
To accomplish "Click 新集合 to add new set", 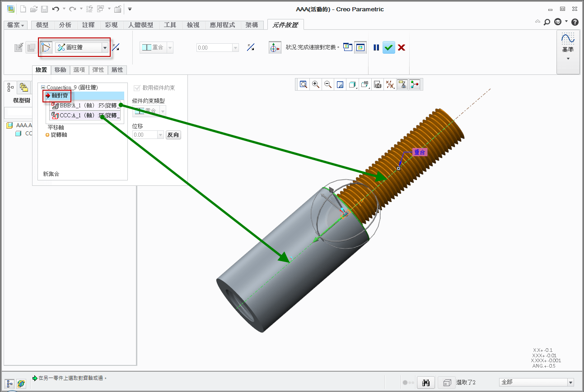I will [x=51, y=174].
